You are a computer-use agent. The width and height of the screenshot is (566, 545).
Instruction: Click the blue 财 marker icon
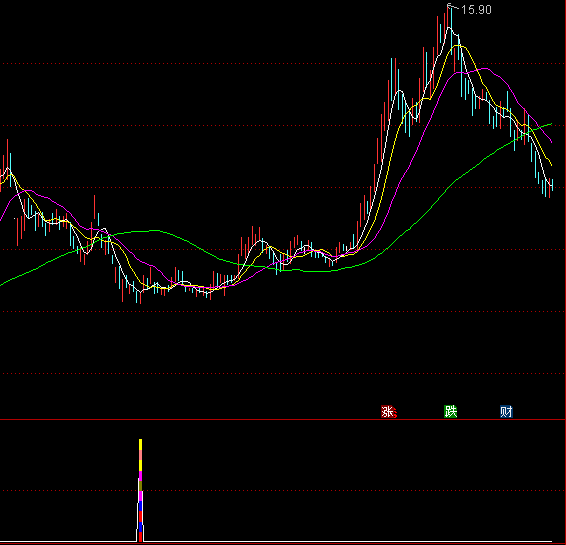click(506, 411)
